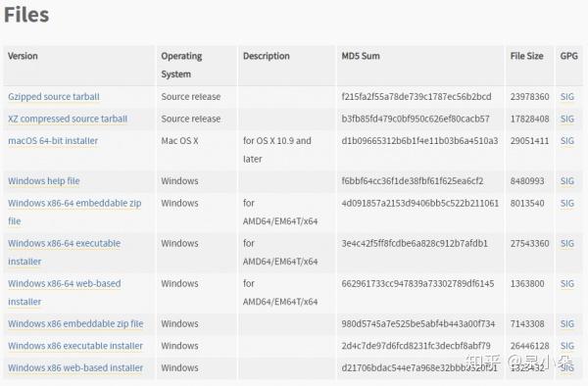Image resolution: width=588 pixels, height=386 pixels.
Task: Open SIG link for Gzipped source tarball
Action: (x=567, y=97)
